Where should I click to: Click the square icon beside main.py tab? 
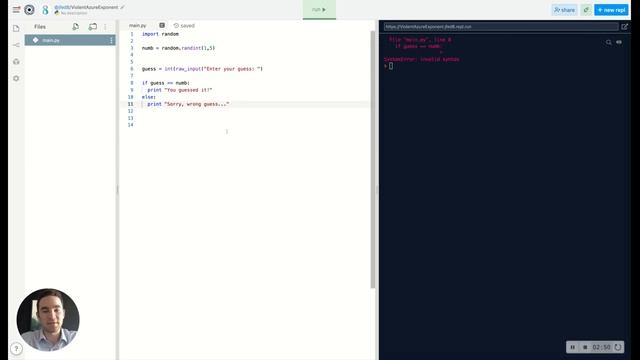pos(162,25)
